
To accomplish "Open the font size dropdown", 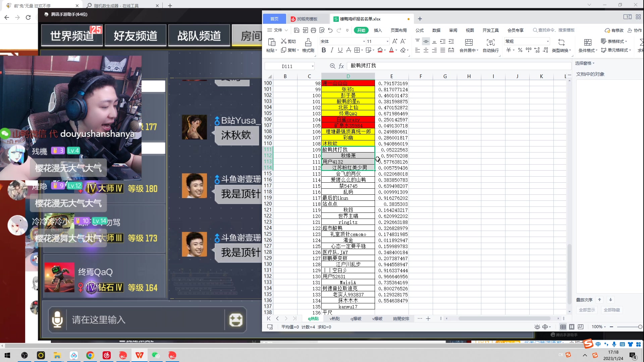I will click(387, 42).
